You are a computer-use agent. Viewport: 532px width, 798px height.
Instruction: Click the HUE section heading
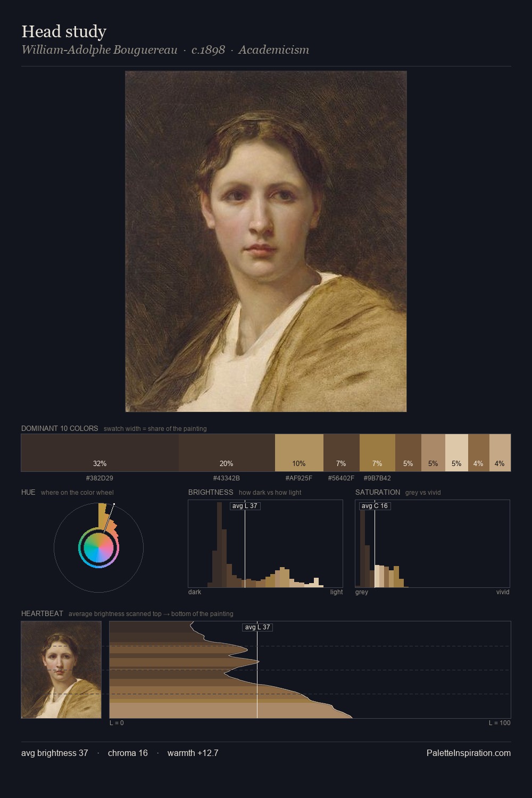tap(28, 492)
